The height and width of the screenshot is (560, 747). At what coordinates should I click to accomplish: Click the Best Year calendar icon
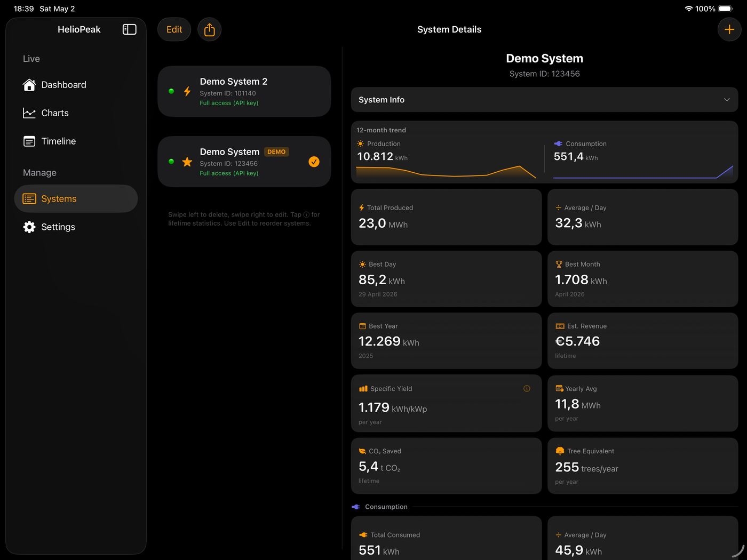pyautogui.click(x=363, y=326)
